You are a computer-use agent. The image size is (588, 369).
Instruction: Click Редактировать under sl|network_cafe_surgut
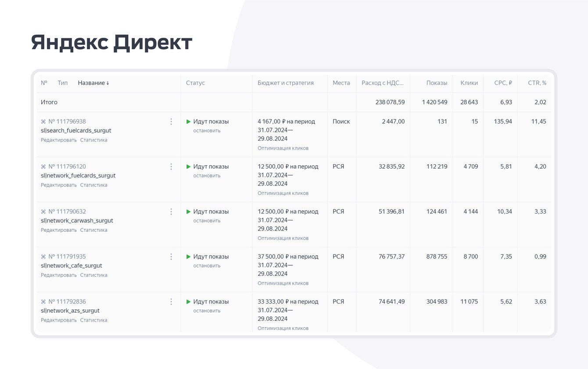tap(59, 275)
